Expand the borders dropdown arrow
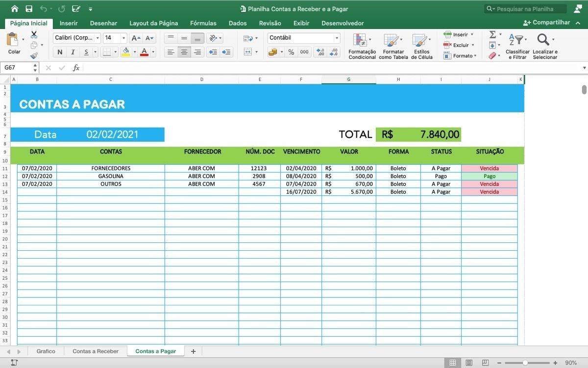588x368 pixels. [116, 52]
